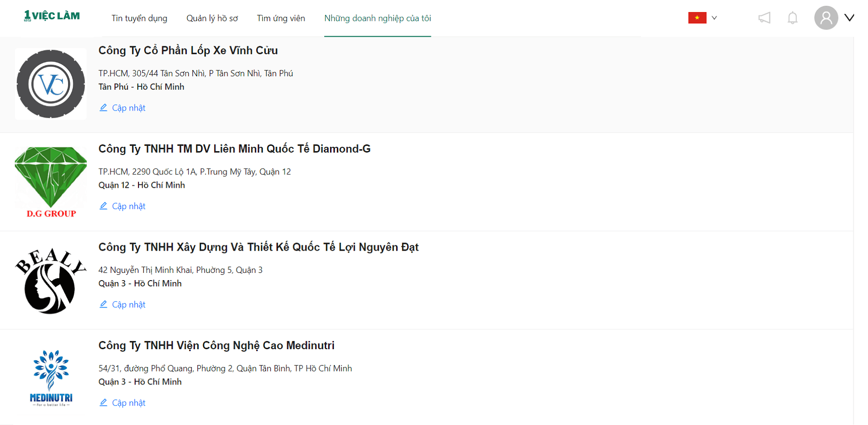Click the Vietnam flag language icon

click(697, 18)
